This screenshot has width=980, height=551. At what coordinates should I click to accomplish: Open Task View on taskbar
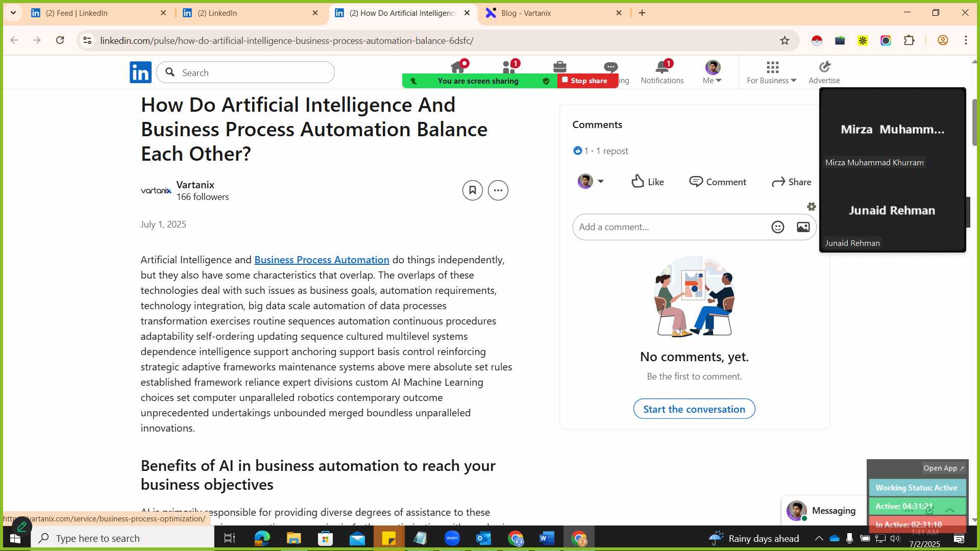[x=230, y=538]
